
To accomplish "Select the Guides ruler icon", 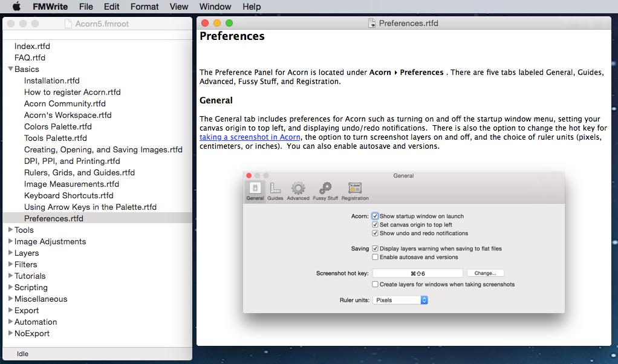I will (275, 192).
